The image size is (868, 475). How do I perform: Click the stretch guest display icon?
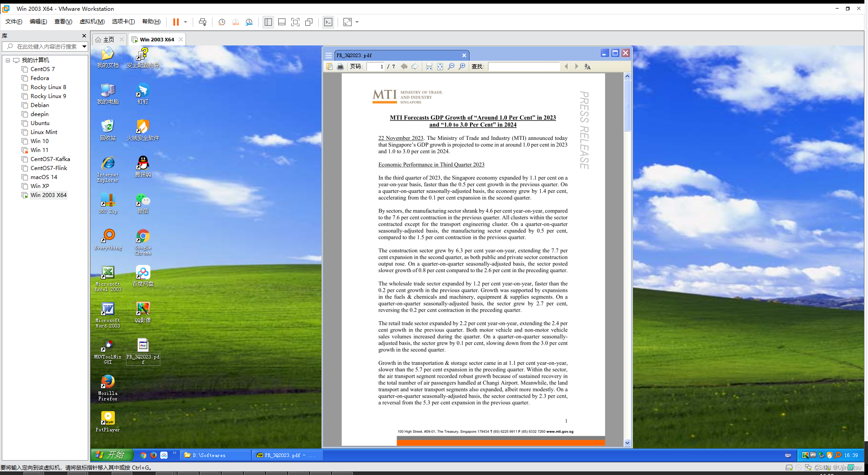point(348,22)
